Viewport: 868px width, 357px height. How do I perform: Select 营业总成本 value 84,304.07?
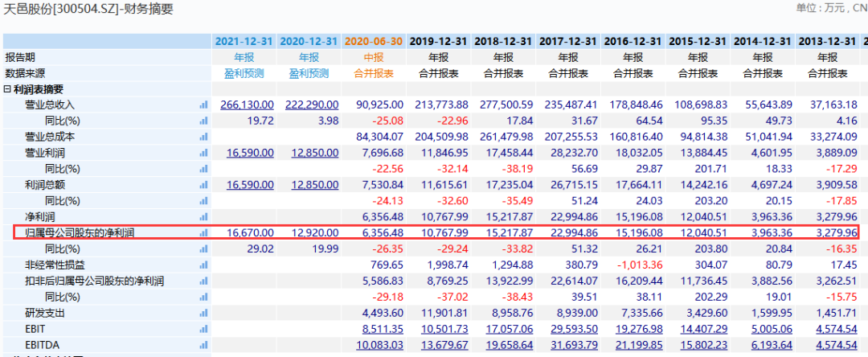pyautogui.click(x=380, y=137)
